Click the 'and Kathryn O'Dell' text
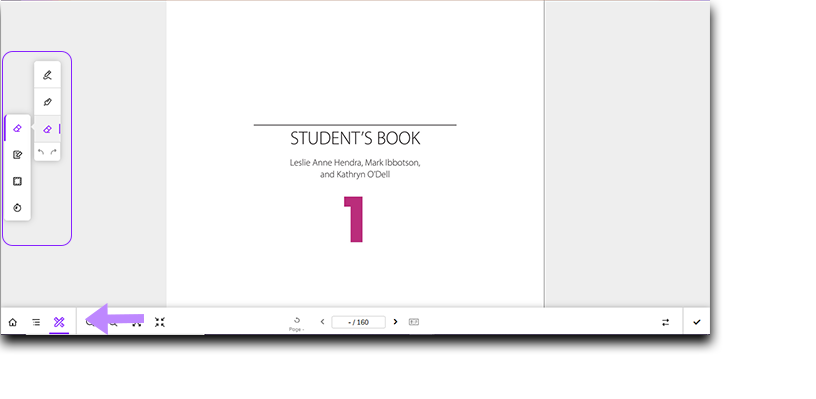 [x=355, y=175]
